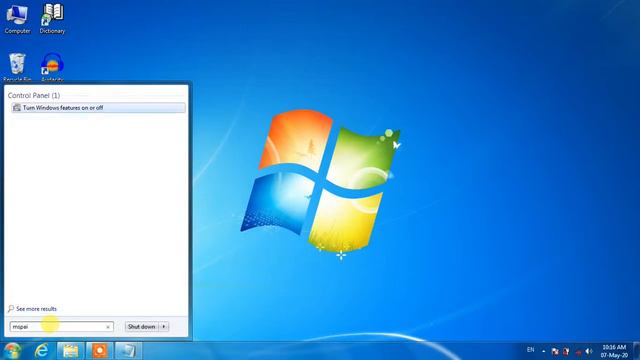Open the Dictionary desktop shortcut
Image resolution: width=640 pixels, height=360 pixels.
(x=52, y=18)
